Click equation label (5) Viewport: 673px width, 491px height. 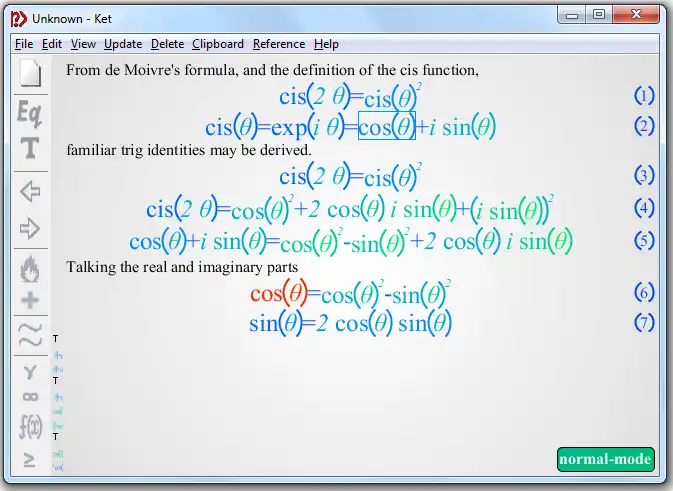pos(644,240)
